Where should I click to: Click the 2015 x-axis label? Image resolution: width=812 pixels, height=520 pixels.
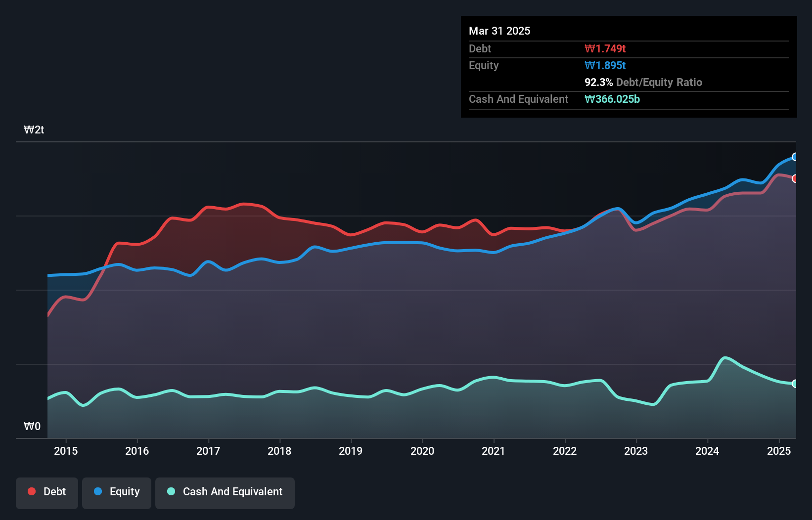tap(66, 451)
